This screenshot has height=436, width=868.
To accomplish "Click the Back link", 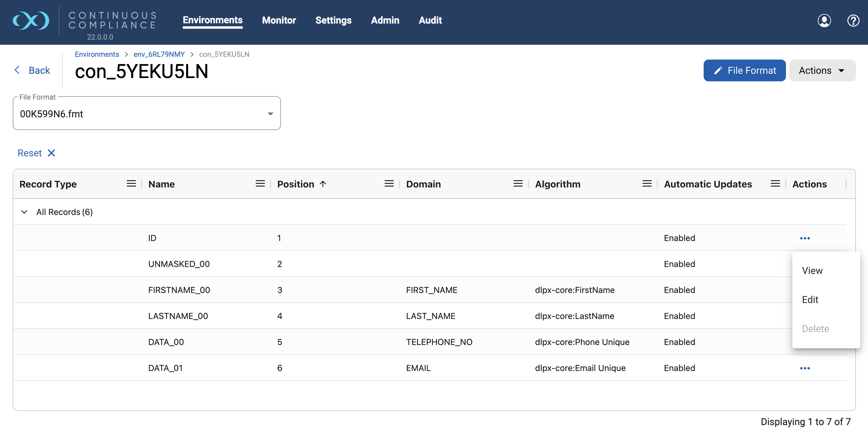I will point(39,70).
